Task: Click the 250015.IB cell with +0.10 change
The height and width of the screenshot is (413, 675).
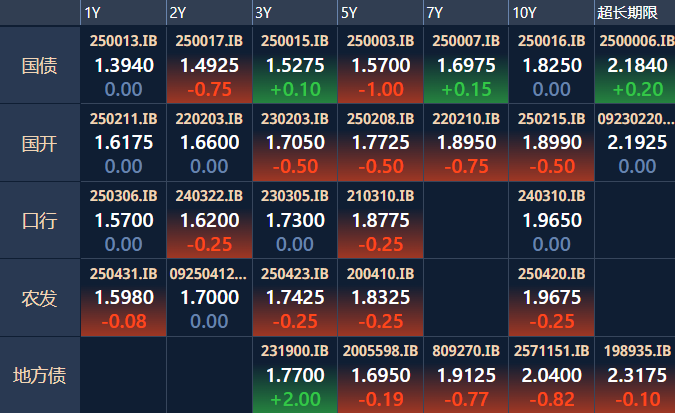Action: (x=295, y=65)
